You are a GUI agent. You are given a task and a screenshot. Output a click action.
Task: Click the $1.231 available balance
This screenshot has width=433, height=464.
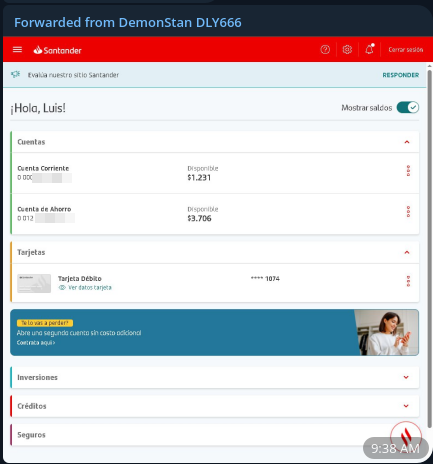[199, 178]
